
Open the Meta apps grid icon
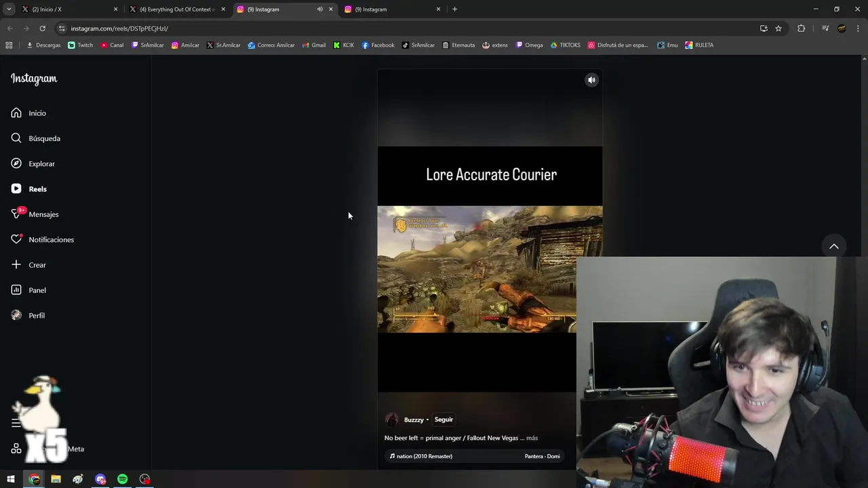(x=16, y=449)
